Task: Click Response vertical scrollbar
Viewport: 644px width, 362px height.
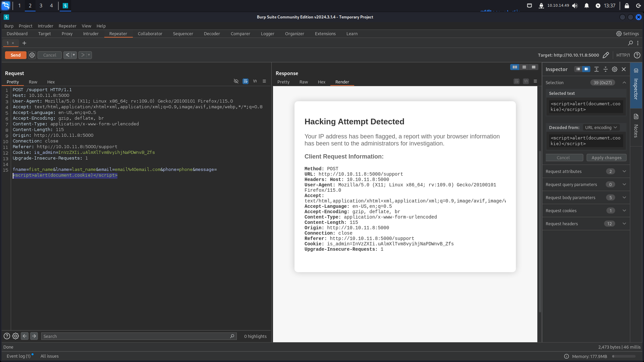Action: 540,231
